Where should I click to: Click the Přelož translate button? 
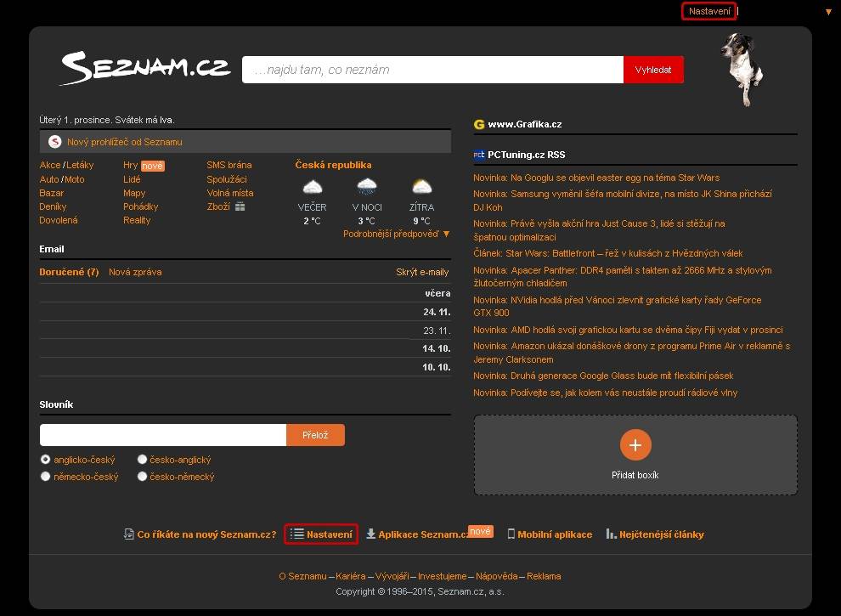(x=315, y=435)
